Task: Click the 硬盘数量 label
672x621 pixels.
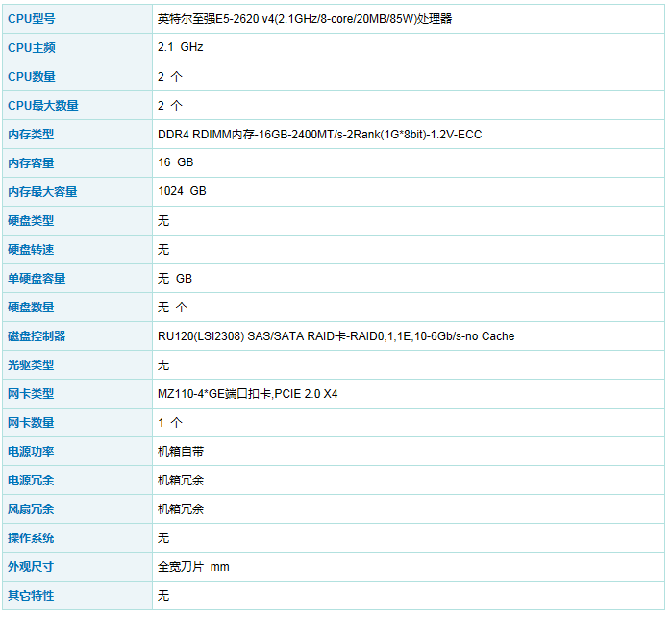Action: click(31, 308)
